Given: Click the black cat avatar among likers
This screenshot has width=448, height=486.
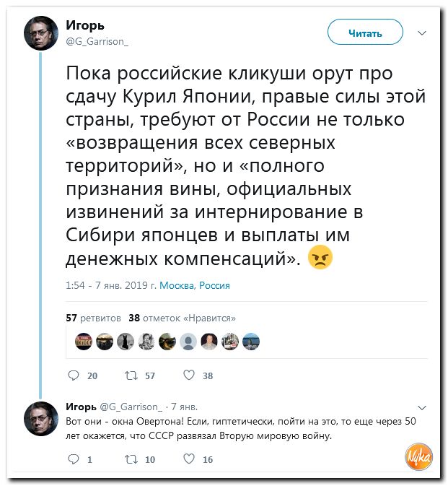Looking at the screenshot, I should [x=126, y=342].
